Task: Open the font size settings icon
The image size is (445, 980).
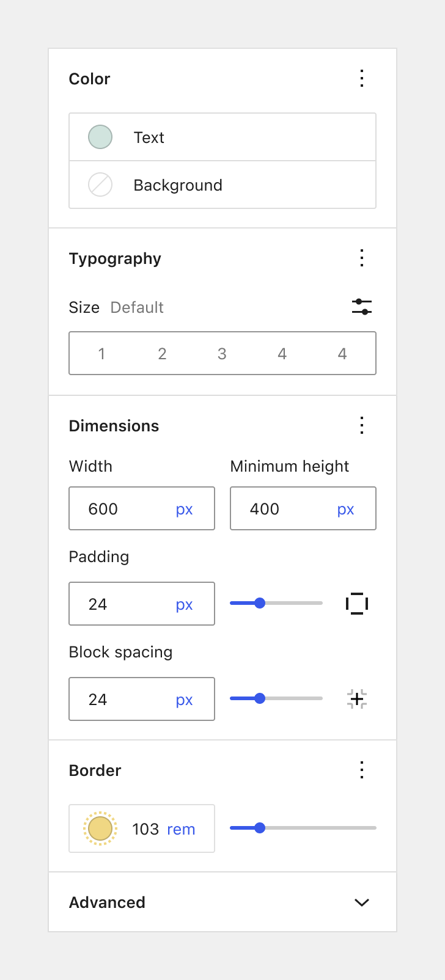Action: coord(361,307)
